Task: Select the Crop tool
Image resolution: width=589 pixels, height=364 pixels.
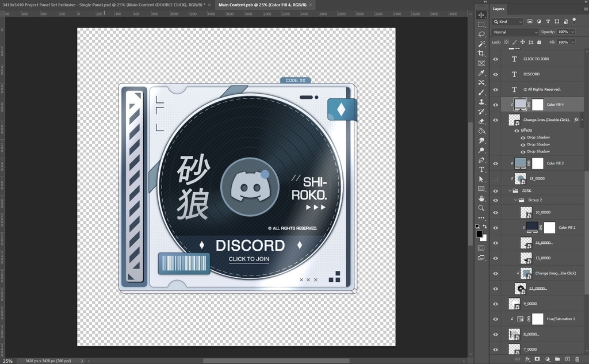Action: 482,52
